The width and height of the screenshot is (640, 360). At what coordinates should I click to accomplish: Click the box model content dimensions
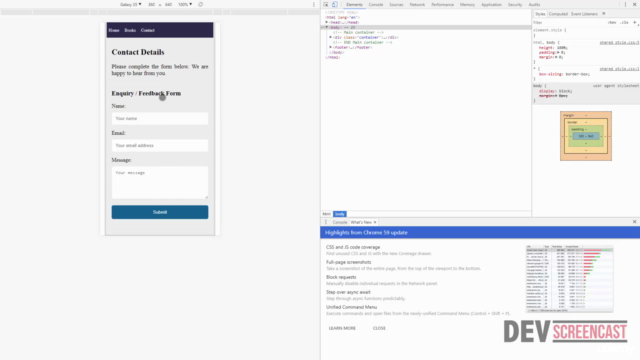[586, 136]
